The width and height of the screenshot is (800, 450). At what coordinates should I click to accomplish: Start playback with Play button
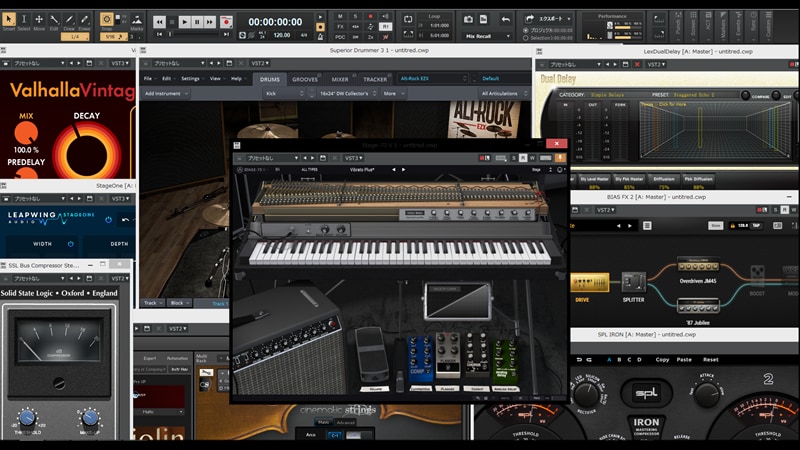click(x=185, y=22)
